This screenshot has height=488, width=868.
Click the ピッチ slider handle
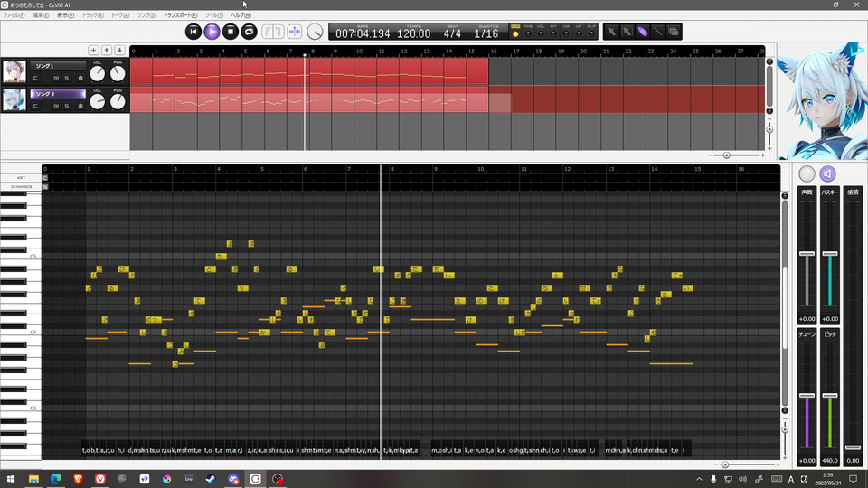(x=830, y=396)
